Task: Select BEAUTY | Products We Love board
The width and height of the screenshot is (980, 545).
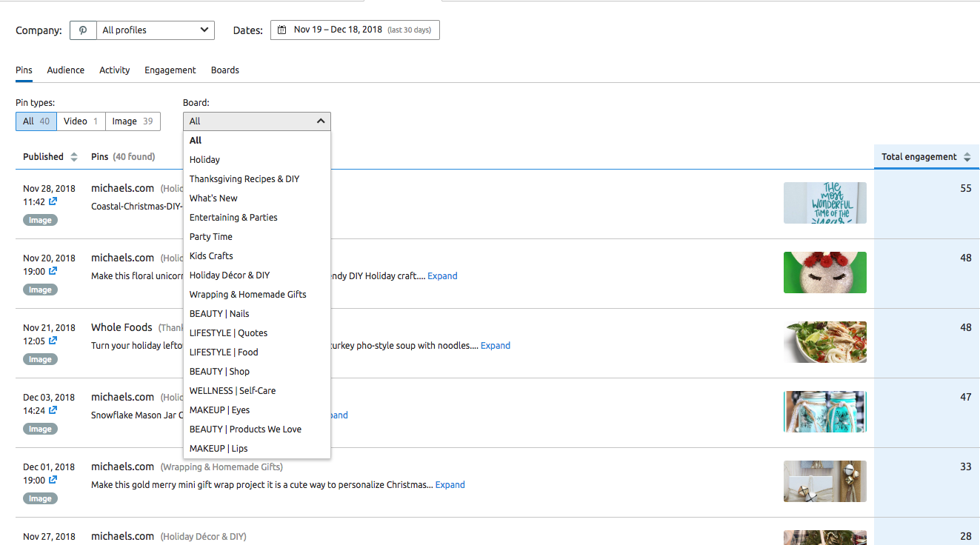Action: [x=257, y=429]
